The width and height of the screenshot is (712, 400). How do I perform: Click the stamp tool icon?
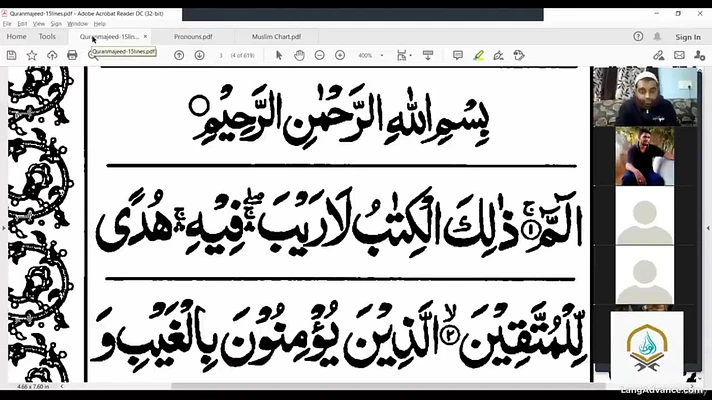519,55
